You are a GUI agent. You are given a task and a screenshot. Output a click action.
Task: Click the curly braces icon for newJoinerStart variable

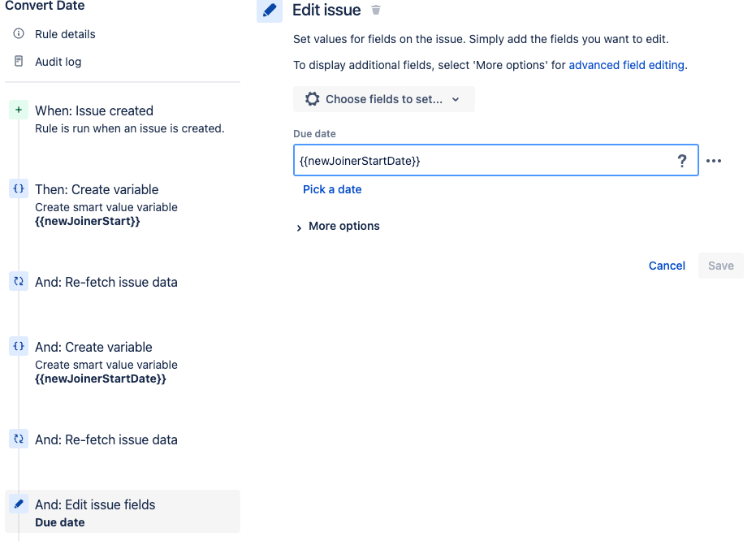coord(19,189)
